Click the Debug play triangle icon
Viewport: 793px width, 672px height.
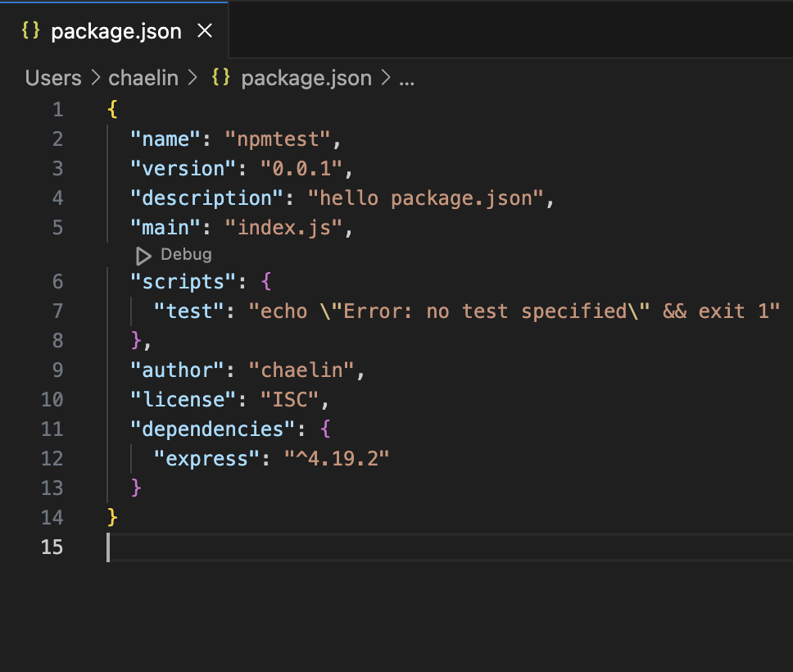tap(143, 256)
